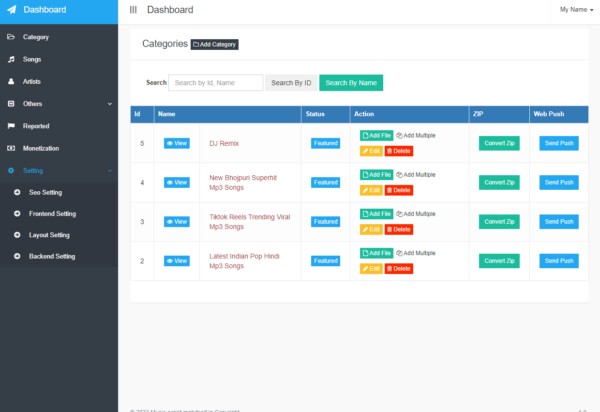This screenshot has width=600, height=412.
Task: View the Tiktok Reels Trending Viral category
Action: (177, 221)
